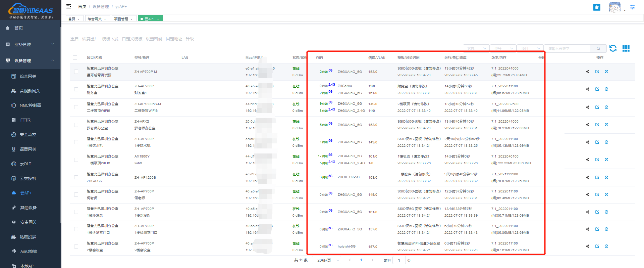Open 云交换机 in the sidebar menu

[28, 178]
